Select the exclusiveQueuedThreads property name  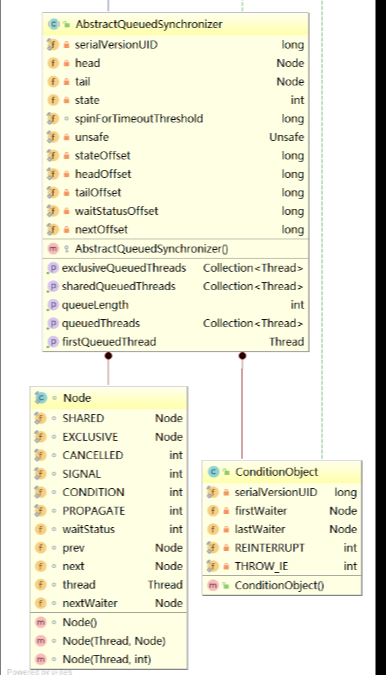(124, 268)
